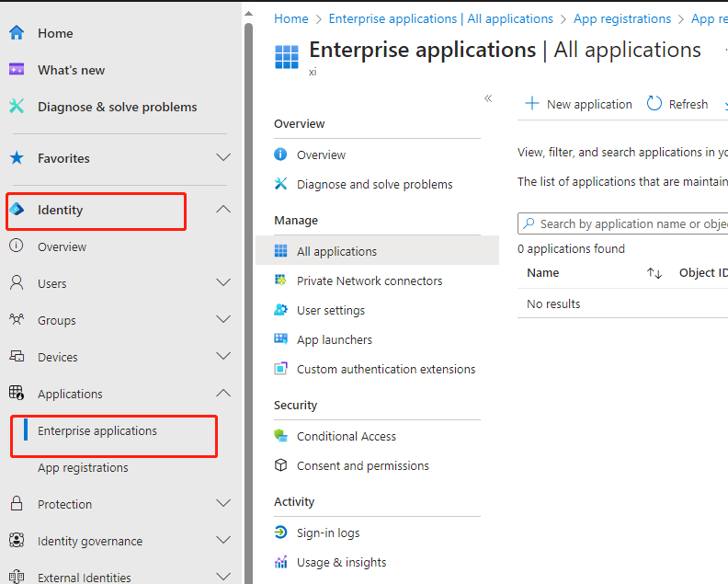Collapse the resource menu with double chevron
This screenshot has width=728, height=584.
pyautogui.click(x=488, y=98)
